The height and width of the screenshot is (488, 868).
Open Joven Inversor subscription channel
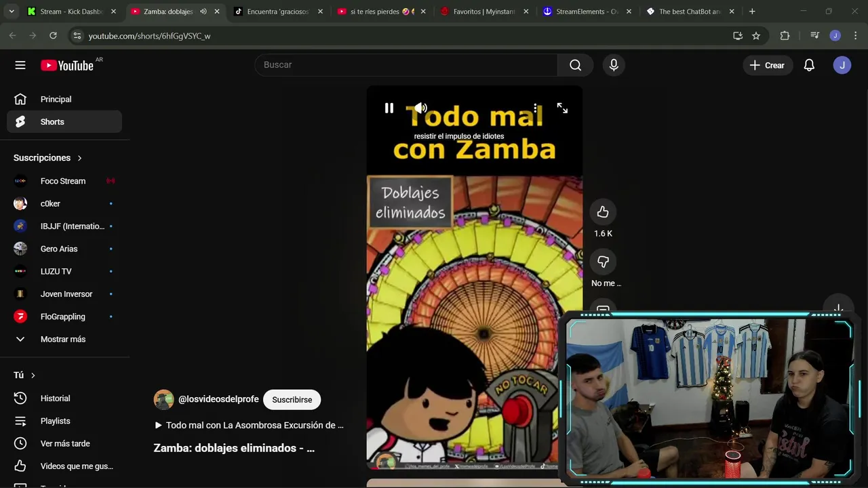click(x=64, y=294)
